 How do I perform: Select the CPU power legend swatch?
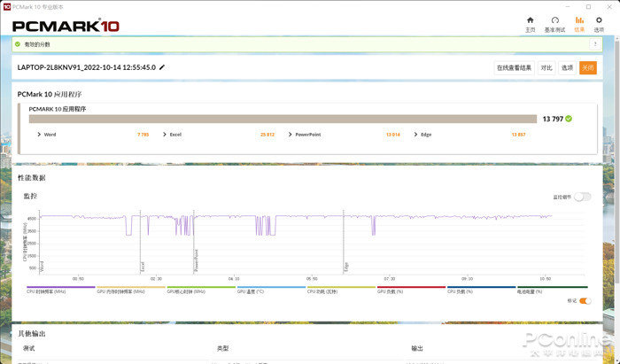[341, 287]
